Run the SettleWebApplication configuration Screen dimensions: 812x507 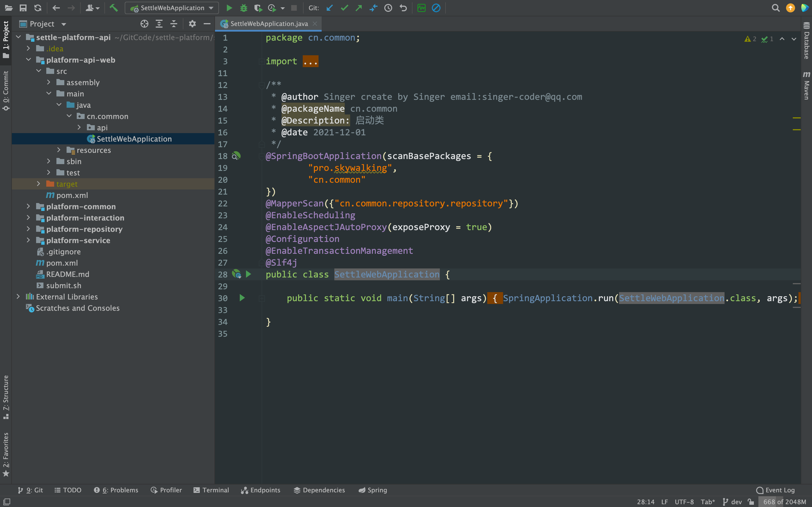pos(229,8)
